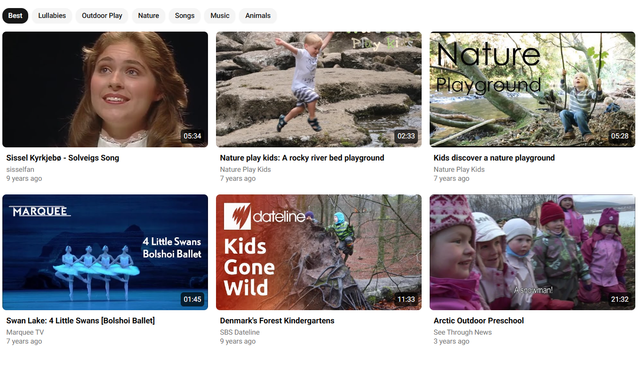Viewport: 640px width, 370px height.
Task: Choose the Outdoor Play filter chip
Action: coord(102,16)
